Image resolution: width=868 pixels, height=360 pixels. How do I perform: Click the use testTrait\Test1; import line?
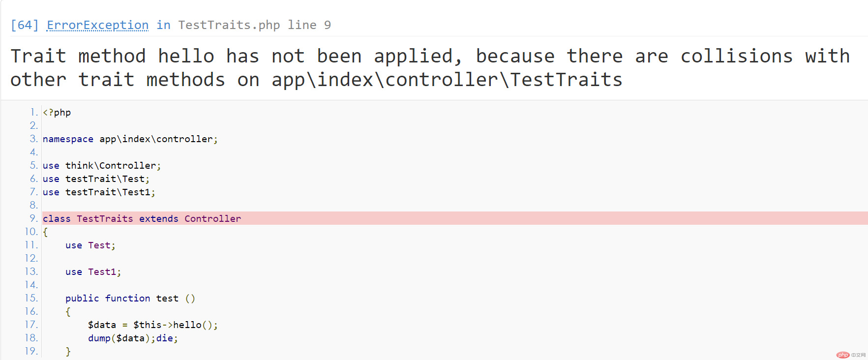click(99, 192)
